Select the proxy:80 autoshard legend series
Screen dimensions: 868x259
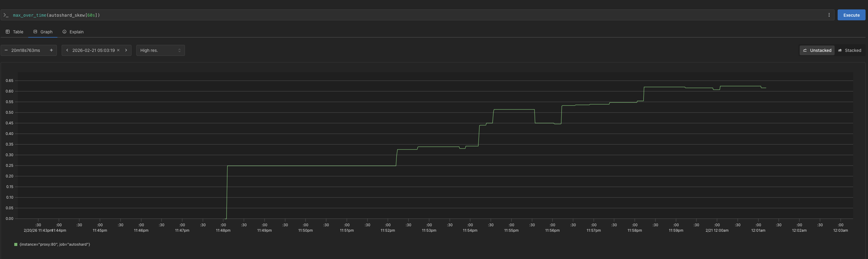[55, 244]
